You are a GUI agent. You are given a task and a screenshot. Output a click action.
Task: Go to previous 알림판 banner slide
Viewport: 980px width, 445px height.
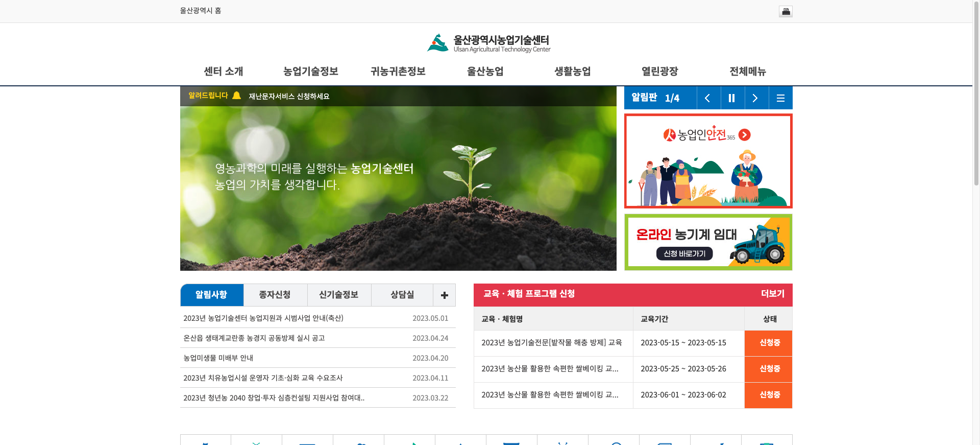[708, 98]
